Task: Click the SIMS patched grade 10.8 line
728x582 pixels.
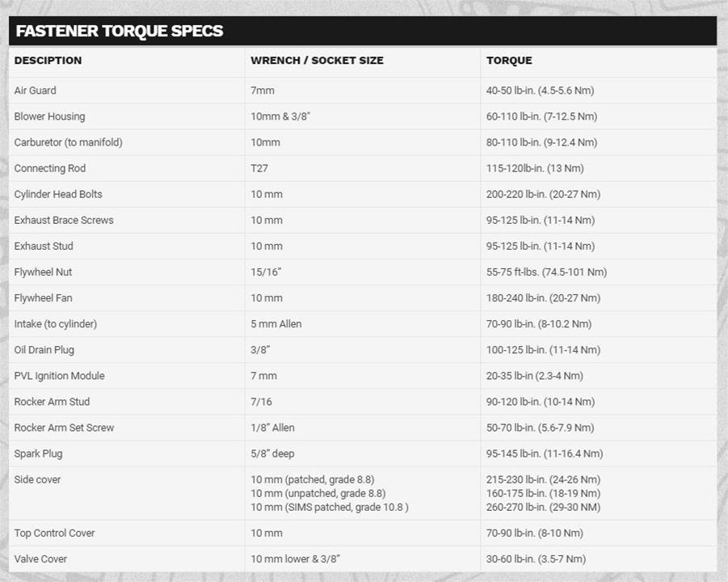Action: (x=330, y=507)
